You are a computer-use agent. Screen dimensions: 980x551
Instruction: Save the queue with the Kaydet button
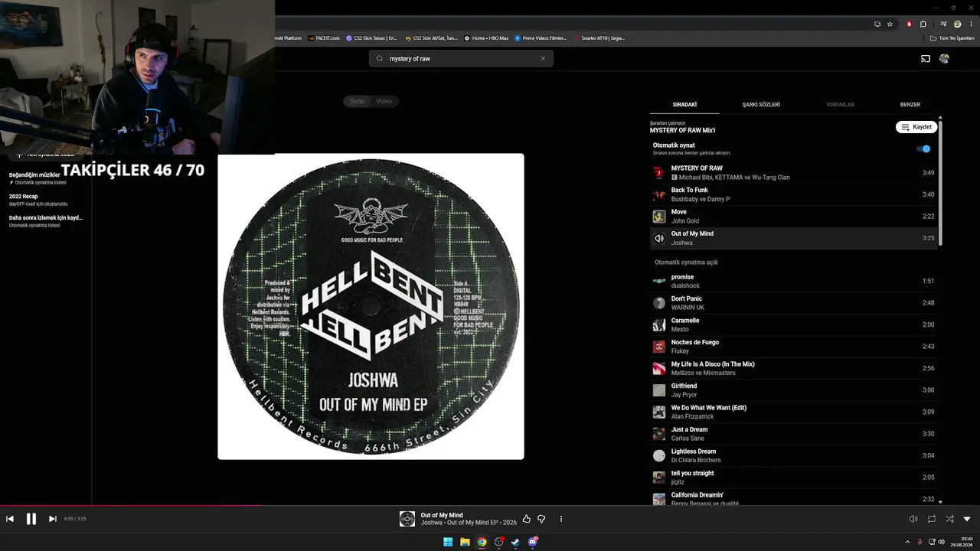pos(916,127)
